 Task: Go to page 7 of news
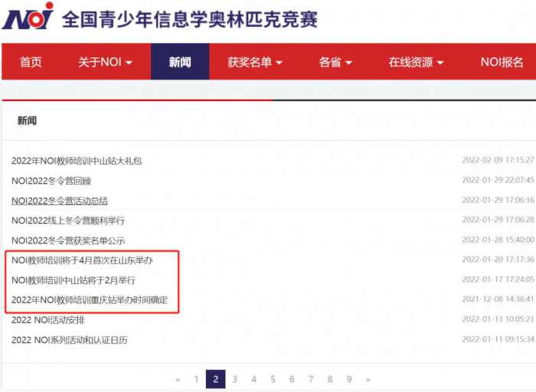pyautogui.click(x=311, y=379)
